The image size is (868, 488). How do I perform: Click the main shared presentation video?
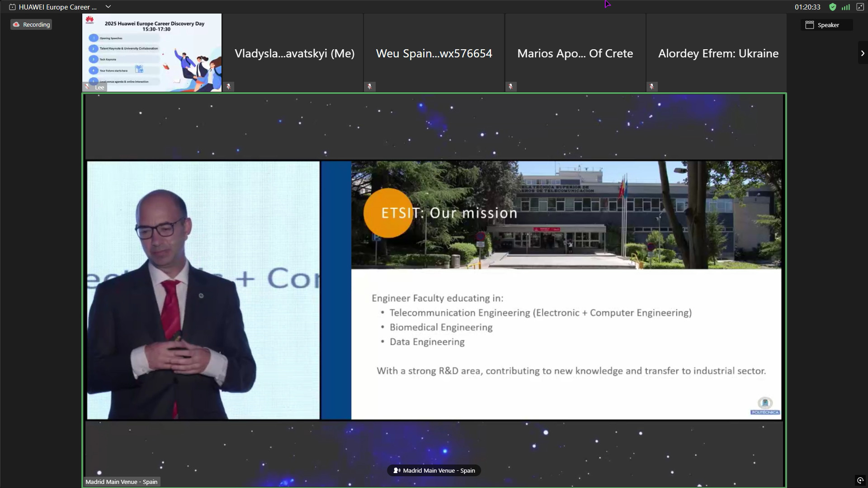[434, 290]
